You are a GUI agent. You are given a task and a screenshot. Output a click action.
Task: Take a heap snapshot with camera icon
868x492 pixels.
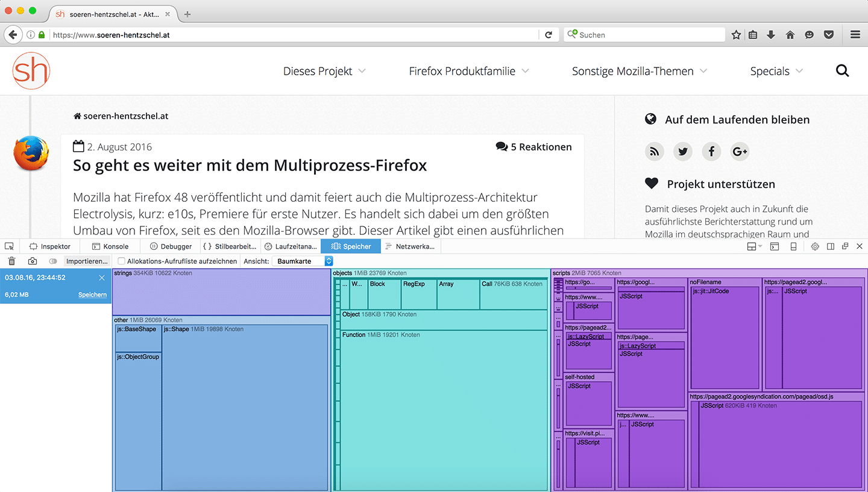[x=33, y=261]
